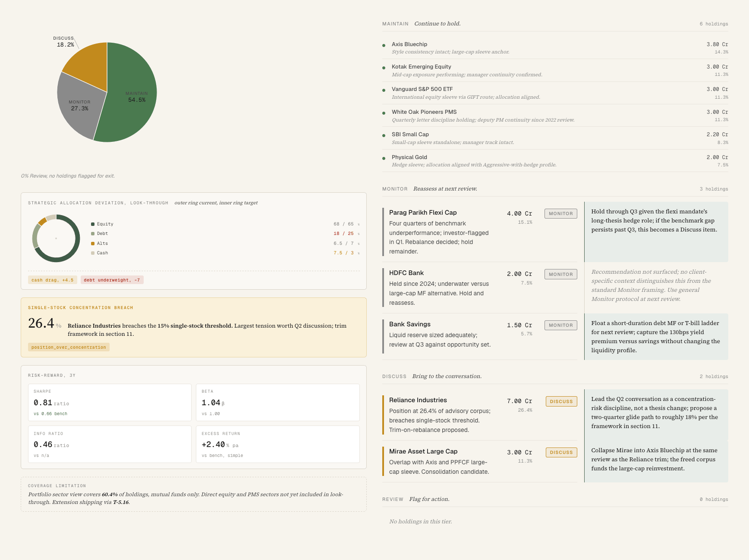
Task: Click the DISCUSS section header
Action: point(394,376)
